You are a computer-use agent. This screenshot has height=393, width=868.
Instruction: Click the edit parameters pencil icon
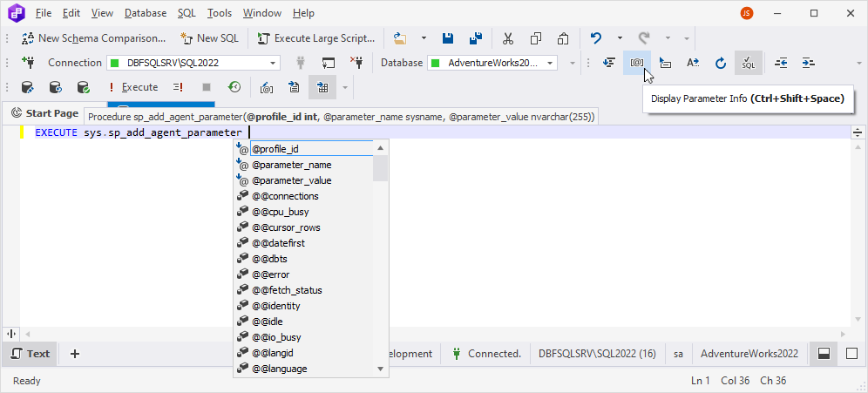267,87
